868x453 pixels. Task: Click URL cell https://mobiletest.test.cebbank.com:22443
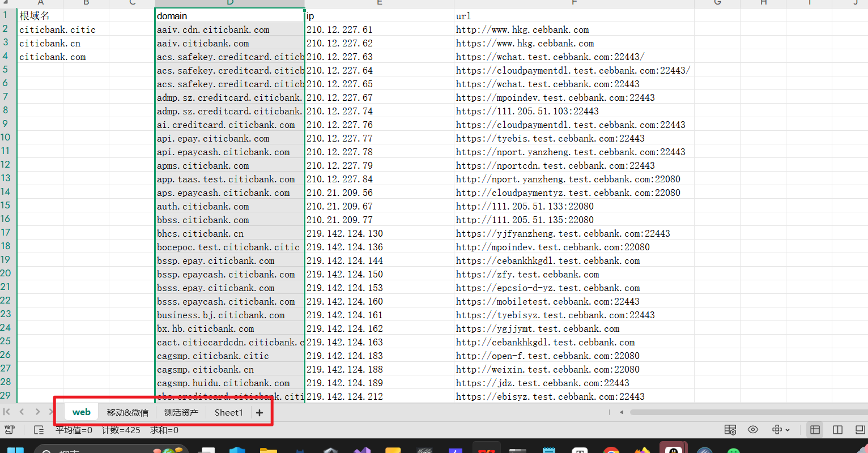pos(574,301)
